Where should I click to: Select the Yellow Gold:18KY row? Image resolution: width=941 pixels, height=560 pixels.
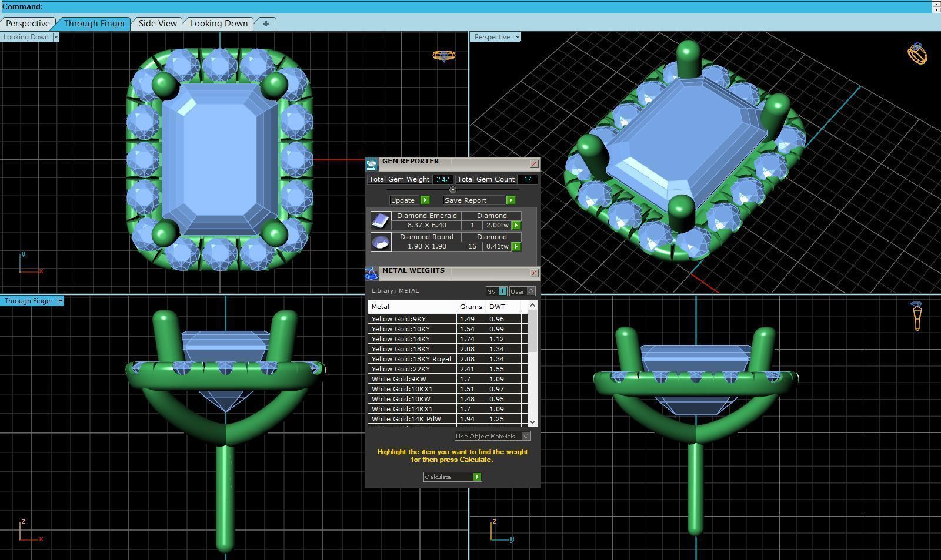click(x=448, y=349)
